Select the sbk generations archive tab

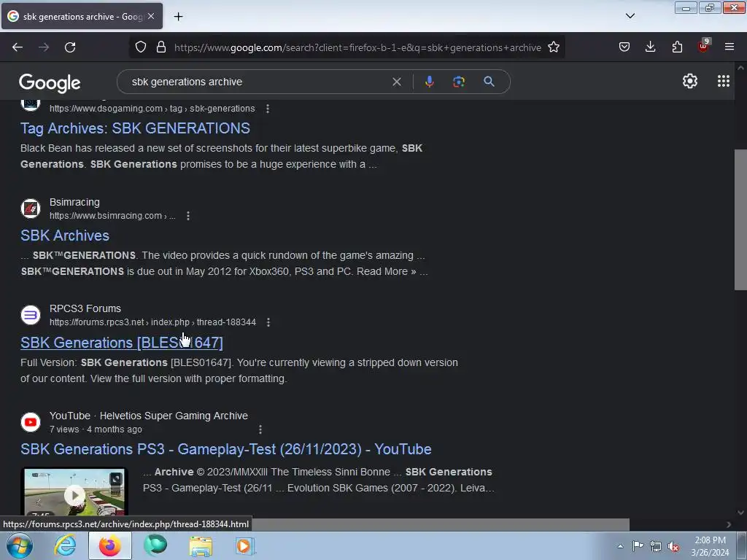click(82, 16)
